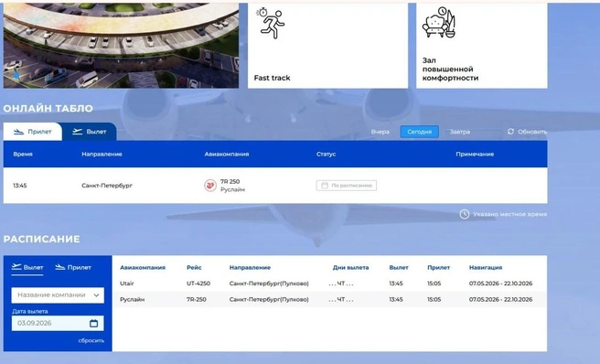This screenshot has width=600, height=364.
Task: Click the сбросить reset link
Action: pos(91,340)
